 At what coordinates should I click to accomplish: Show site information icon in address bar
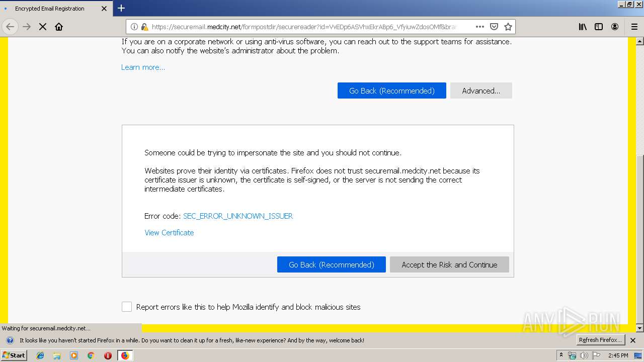click(x=134, y=27)
